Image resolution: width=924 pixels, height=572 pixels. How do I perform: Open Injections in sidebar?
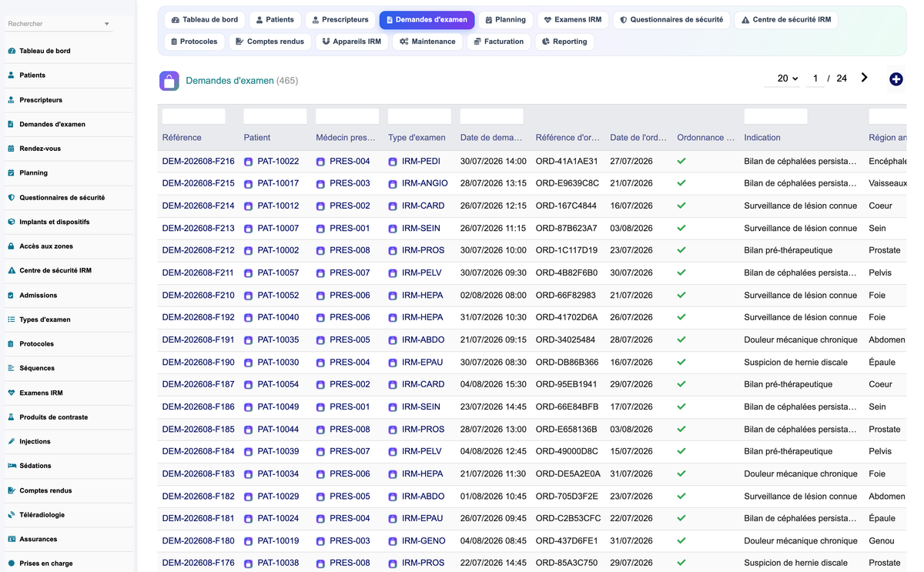tap(35, 442)
